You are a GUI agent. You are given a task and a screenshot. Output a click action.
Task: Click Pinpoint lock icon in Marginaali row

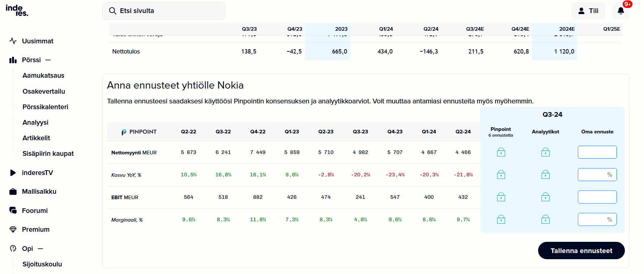(501, 219)
